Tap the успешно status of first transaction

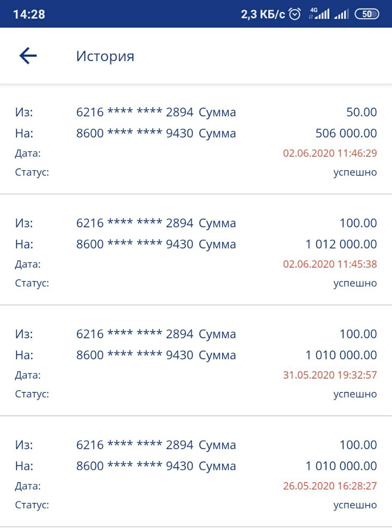click(x=355, y=172)
